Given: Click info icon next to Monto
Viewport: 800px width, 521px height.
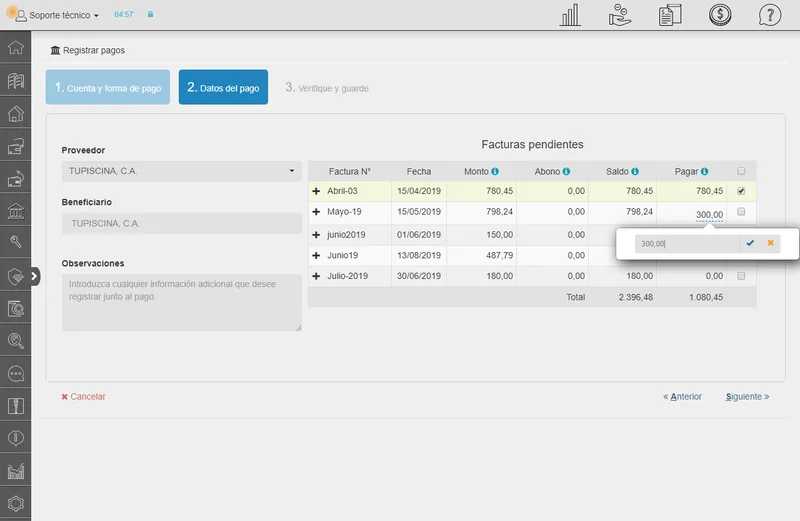Looking at the screenshot, I should pos(495,171).
